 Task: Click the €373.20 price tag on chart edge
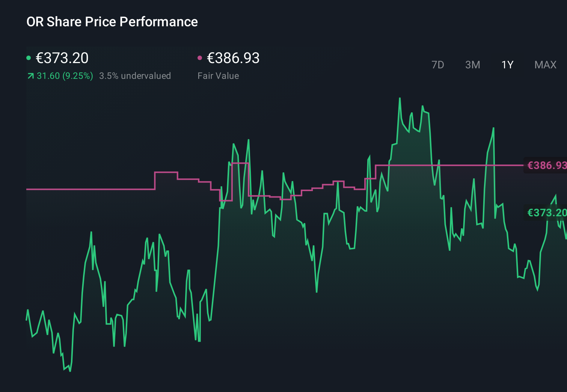click(546, 213)
